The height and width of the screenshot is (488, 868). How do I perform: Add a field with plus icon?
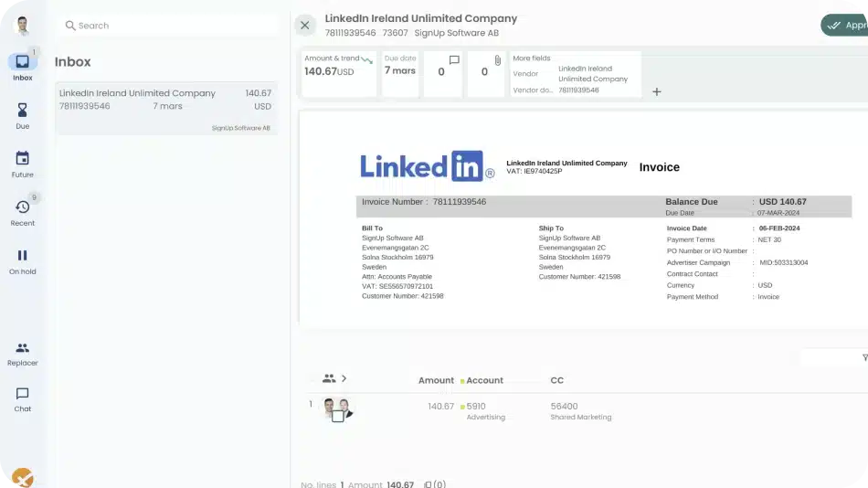[657, 92]
